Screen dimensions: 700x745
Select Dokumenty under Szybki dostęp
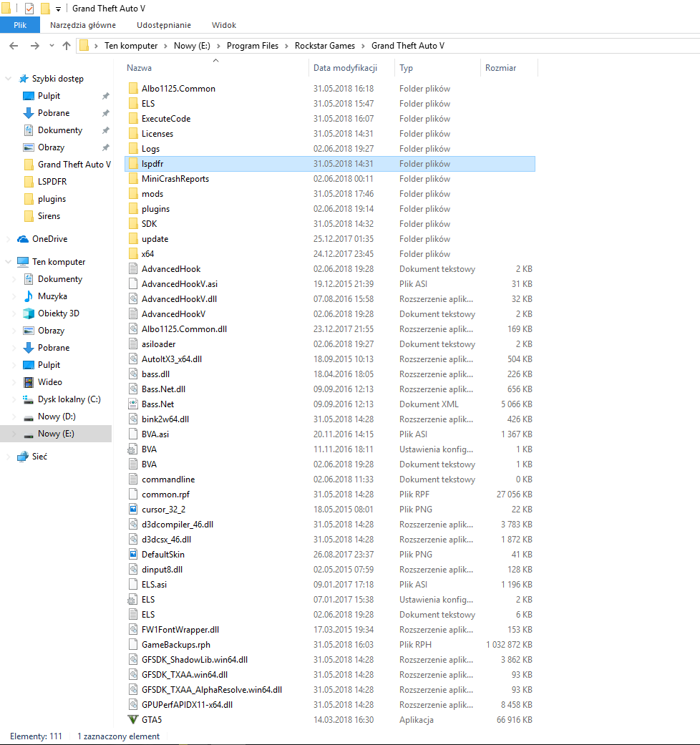click(x=60, y=130)
